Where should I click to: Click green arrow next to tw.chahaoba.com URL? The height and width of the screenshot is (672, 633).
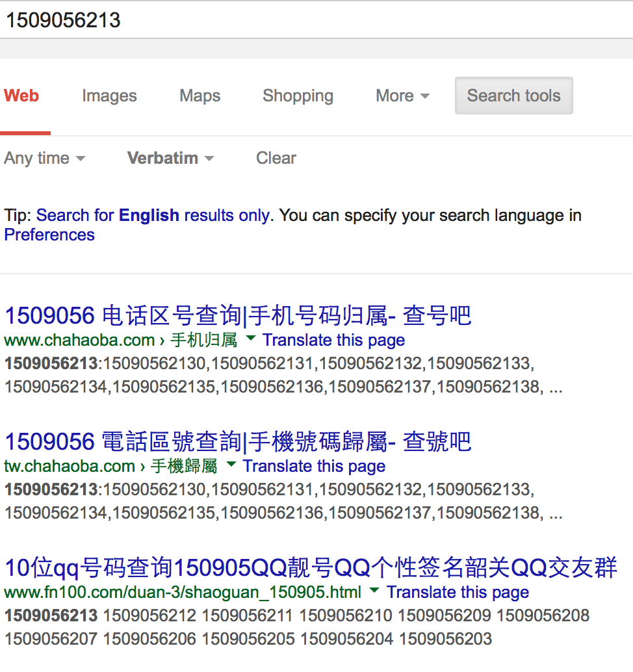[231, 464]
